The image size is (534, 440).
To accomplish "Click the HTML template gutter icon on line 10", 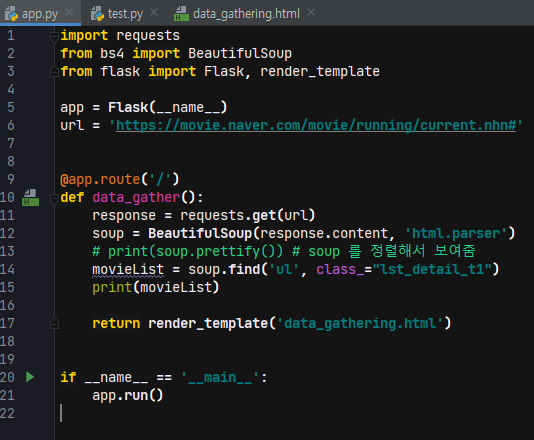I will [x=30, y=197].
